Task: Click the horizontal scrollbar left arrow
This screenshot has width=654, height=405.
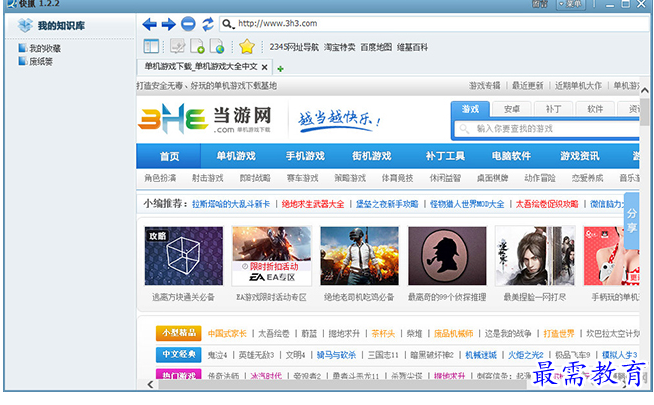Action: coord(151,385)
